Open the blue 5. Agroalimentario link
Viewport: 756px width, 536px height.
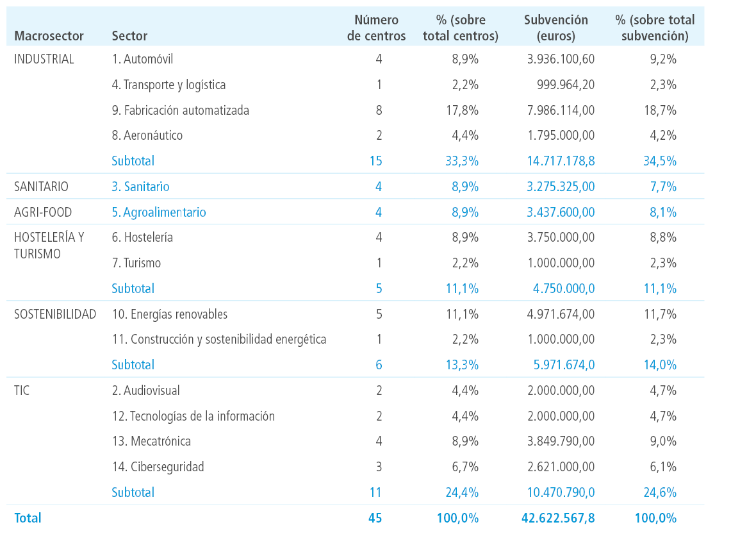point(159,212)
